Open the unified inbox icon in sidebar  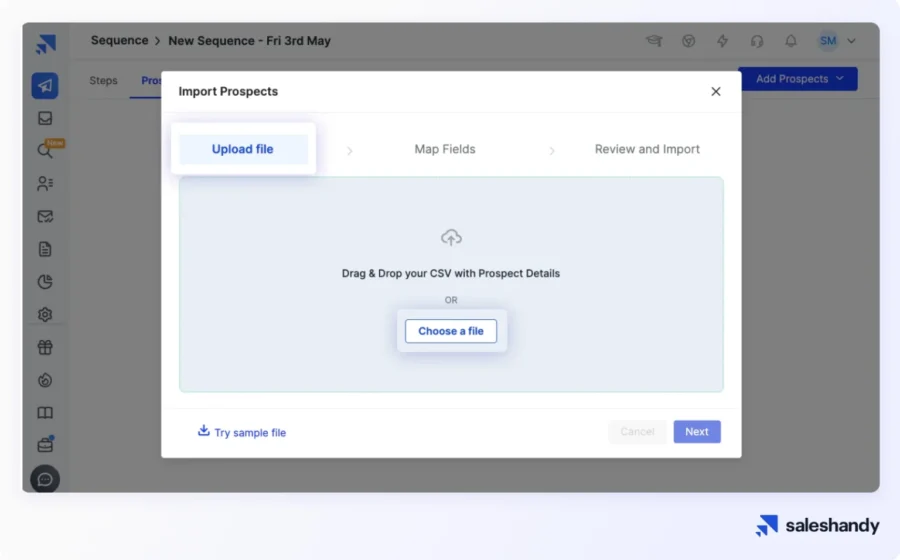pyautogui.click(x=45, y=118)
